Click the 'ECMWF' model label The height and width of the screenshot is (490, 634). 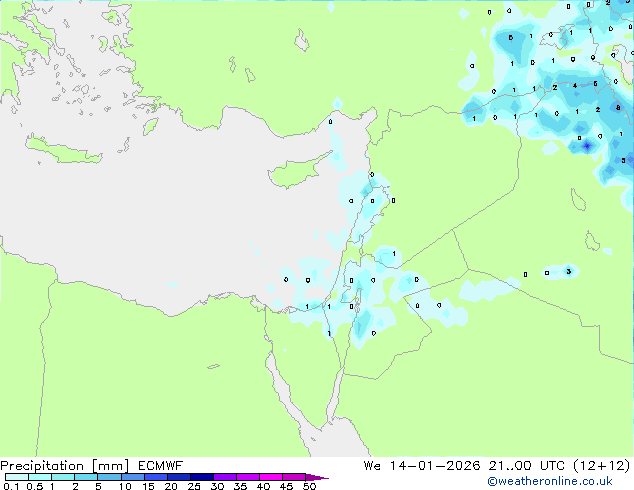point(161,466)
